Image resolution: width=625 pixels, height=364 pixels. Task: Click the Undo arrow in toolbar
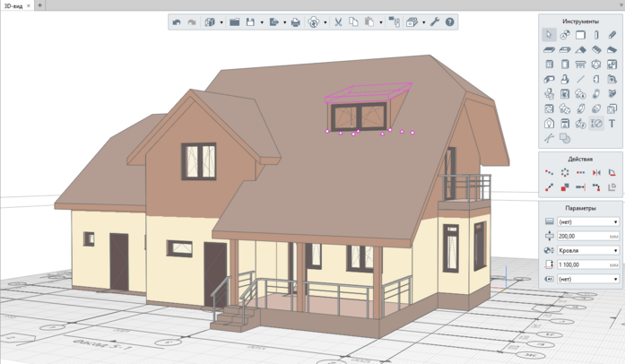tap(177, 22)
